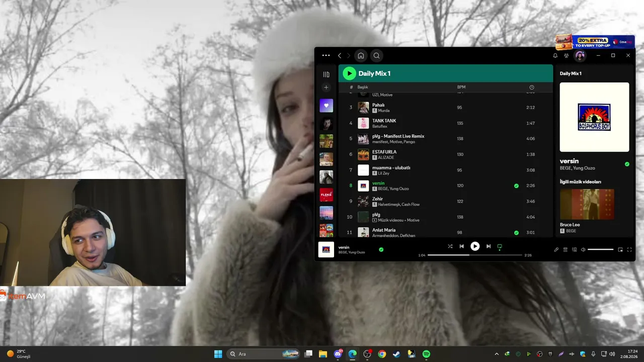This screenshot has height=362, width=644.
Task: Toggle the saved check in the bottom player bar
Action: click(381, 249)
